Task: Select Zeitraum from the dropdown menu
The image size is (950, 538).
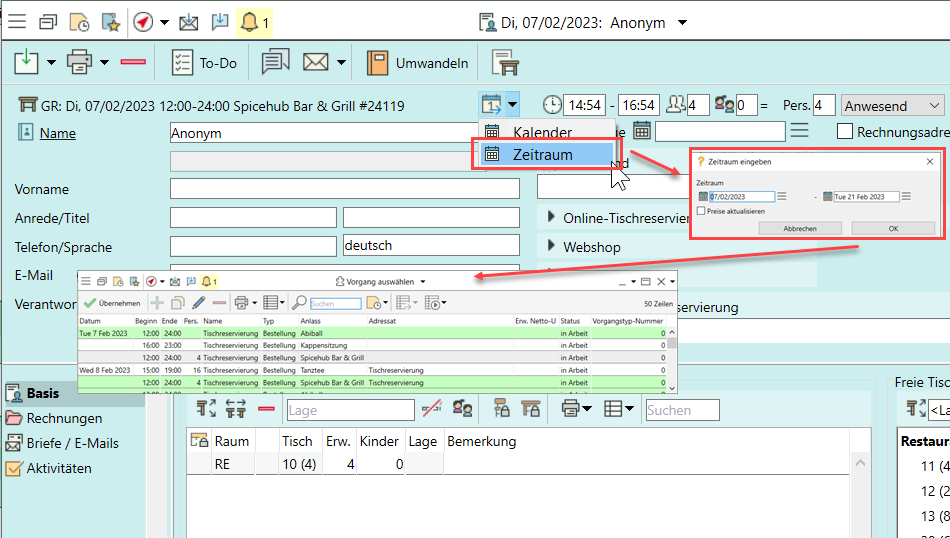Action: 543,154
